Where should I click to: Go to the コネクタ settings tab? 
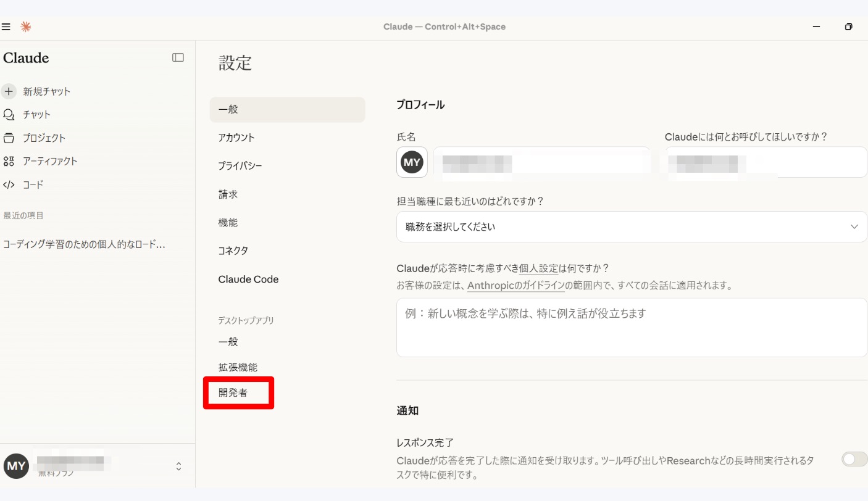(233, 251)
